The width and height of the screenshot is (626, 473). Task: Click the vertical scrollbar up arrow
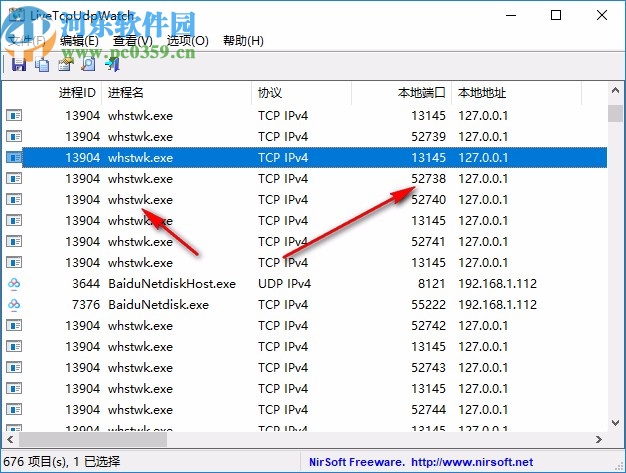tap(615, 91)
